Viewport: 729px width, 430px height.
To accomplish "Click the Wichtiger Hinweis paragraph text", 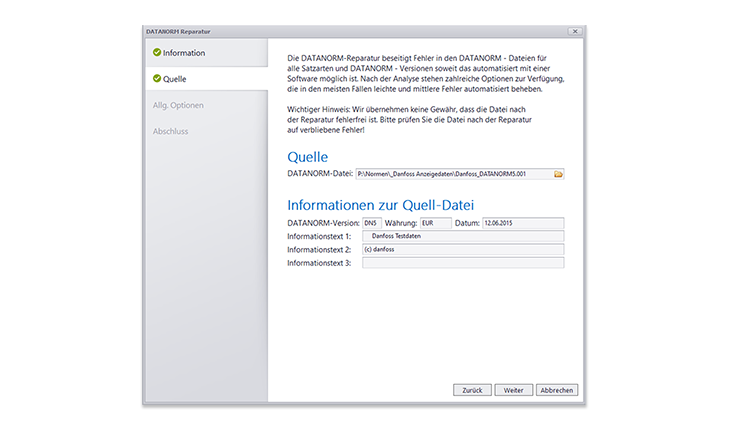I will coord(409,120).
